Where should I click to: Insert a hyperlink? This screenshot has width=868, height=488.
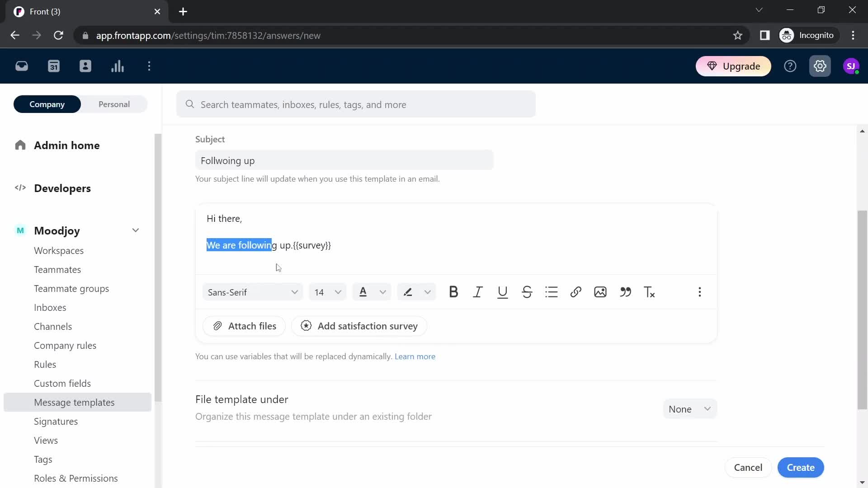click(x=576, y=292)
